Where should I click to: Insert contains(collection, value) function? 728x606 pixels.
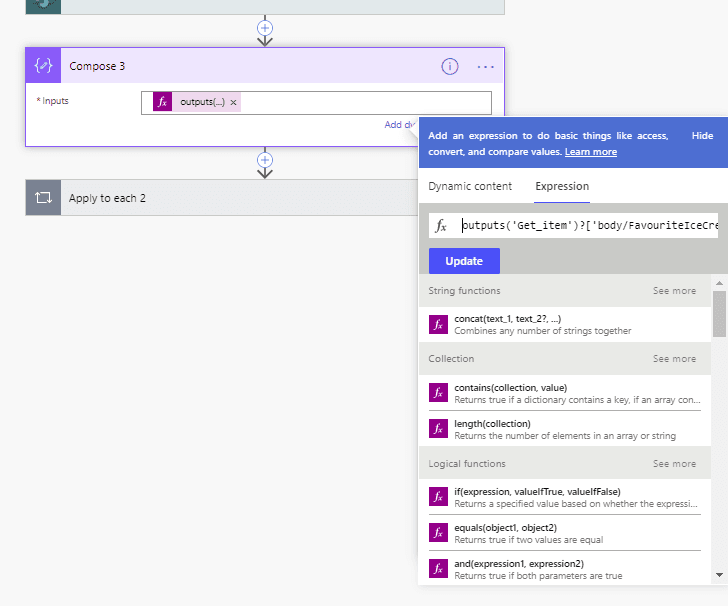click(x=565, y=393)
